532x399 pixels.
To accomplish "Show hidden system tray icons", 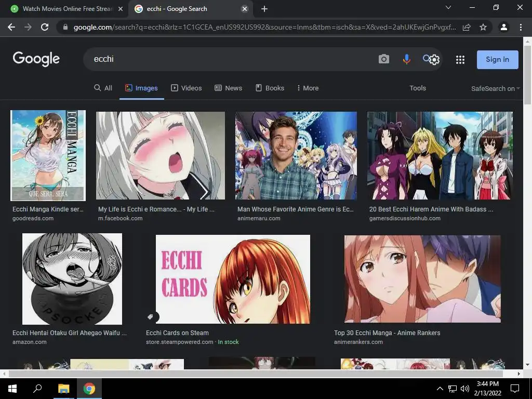I will point(440,389).
